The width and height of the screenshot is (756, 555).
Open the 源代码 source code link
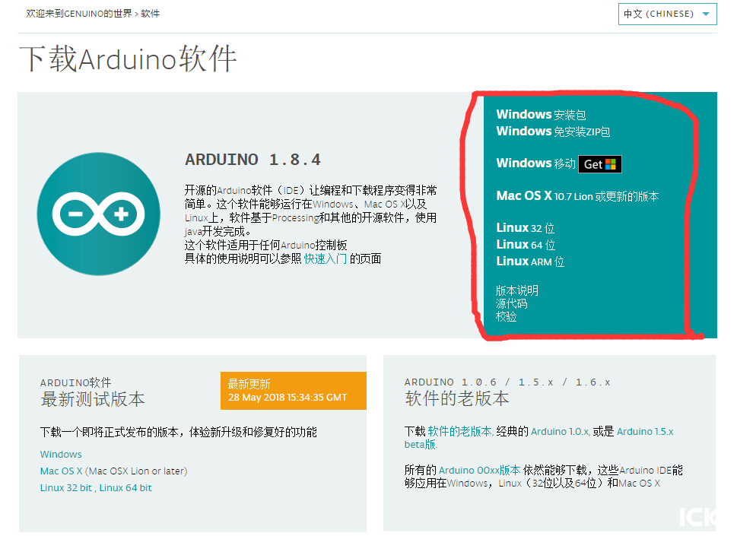point(512,303)
